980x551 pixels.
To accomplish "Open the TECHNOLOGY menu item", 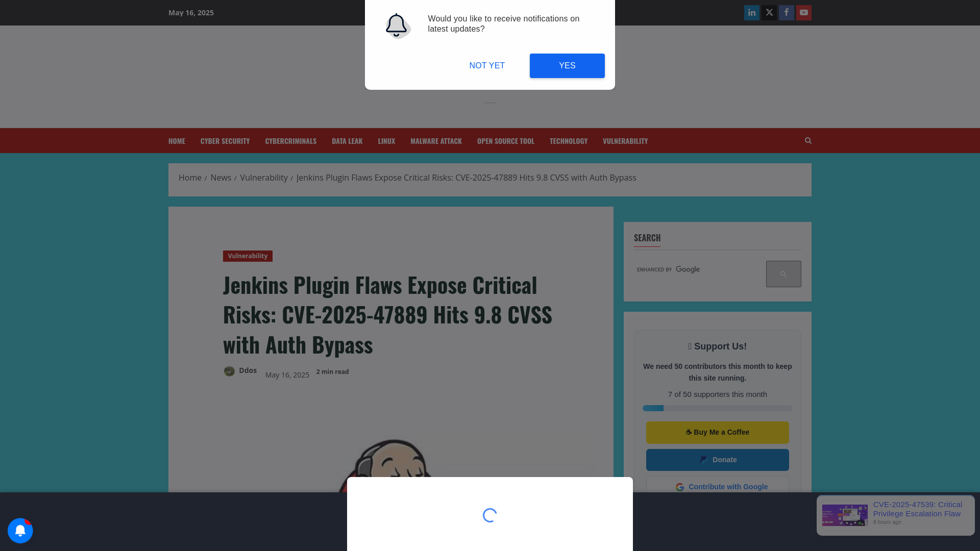I will pyautogui.click(x=568, y=141).
